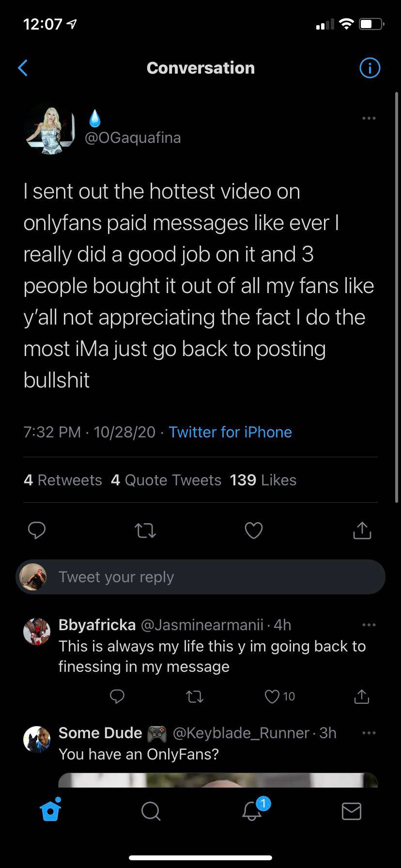Retweet Bbyafricka's reply
The width and height of the screenshot is (401, 868).
coord(195,697)
